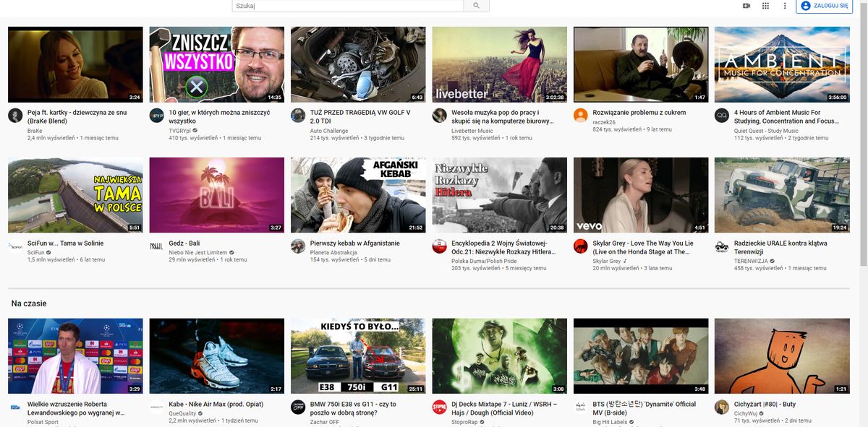Play the Gedz Bali thumbnail

click(x=216, y=195)
